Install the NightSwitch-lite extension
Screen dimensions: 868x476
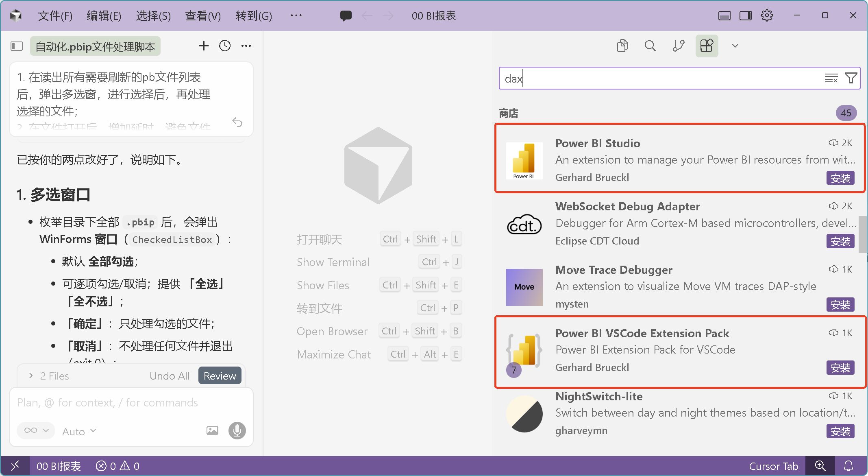pyautogui.click(x=840, y=431)
